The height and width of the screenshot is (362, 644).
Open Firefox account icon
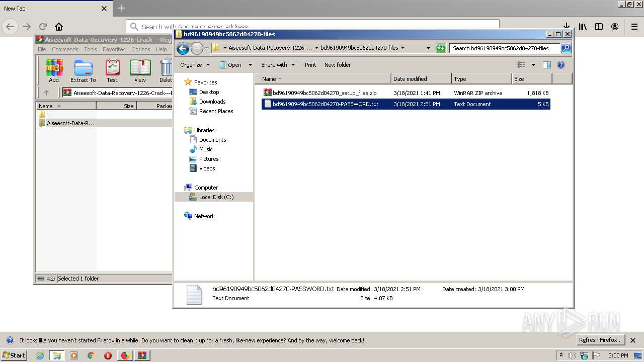pyautogui.click(x=615, y=27)
